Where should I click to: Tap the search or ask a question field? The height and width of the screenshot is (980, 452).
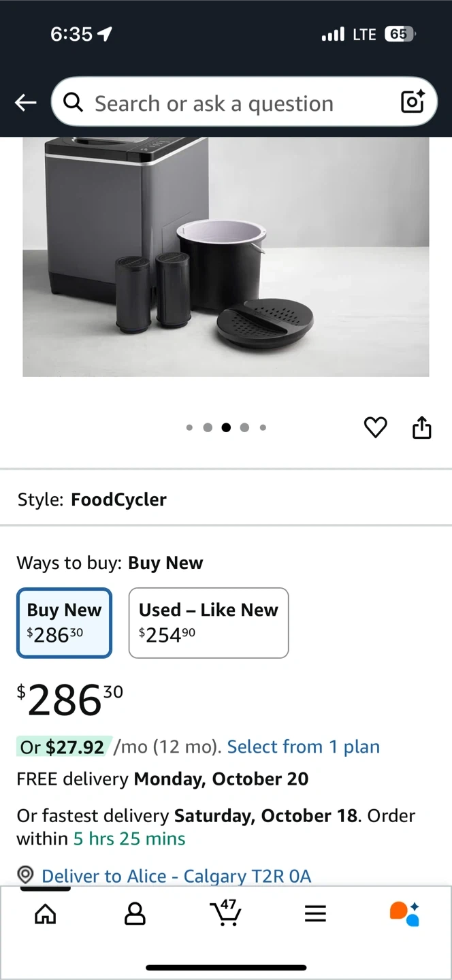point(231,103)
